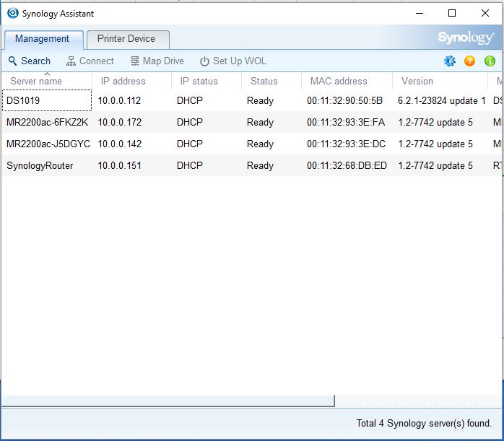Click IP address 10.0.0.172
The height and width of the screenshot is (441, 504).
coord(120,122)
